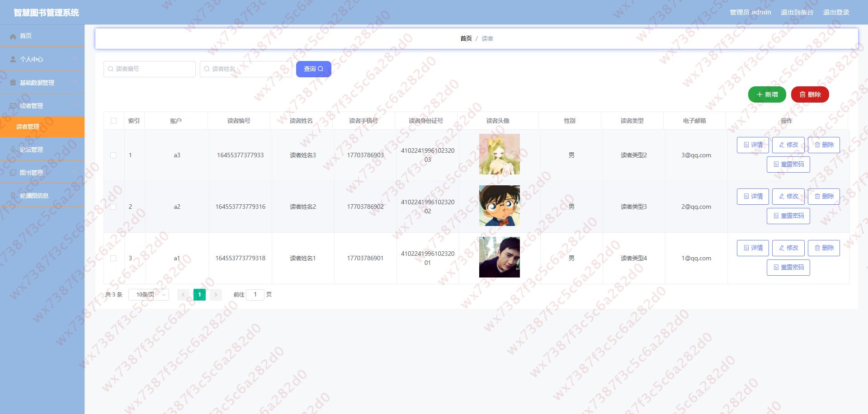
Task: Click 删除 in the 读者姓名3 row
Action: pyautogui.click(x=824, y=145)
